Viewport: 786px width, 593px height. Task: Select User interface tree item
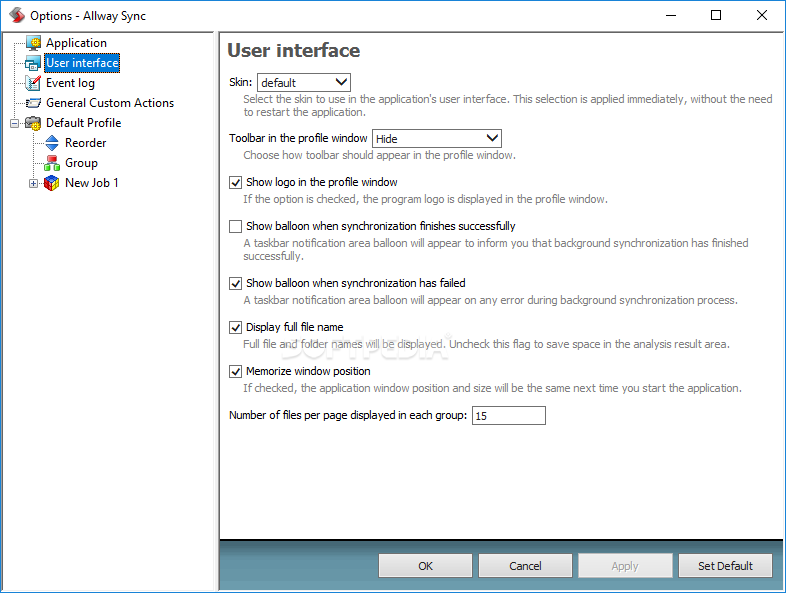click(x=82, y=63)
